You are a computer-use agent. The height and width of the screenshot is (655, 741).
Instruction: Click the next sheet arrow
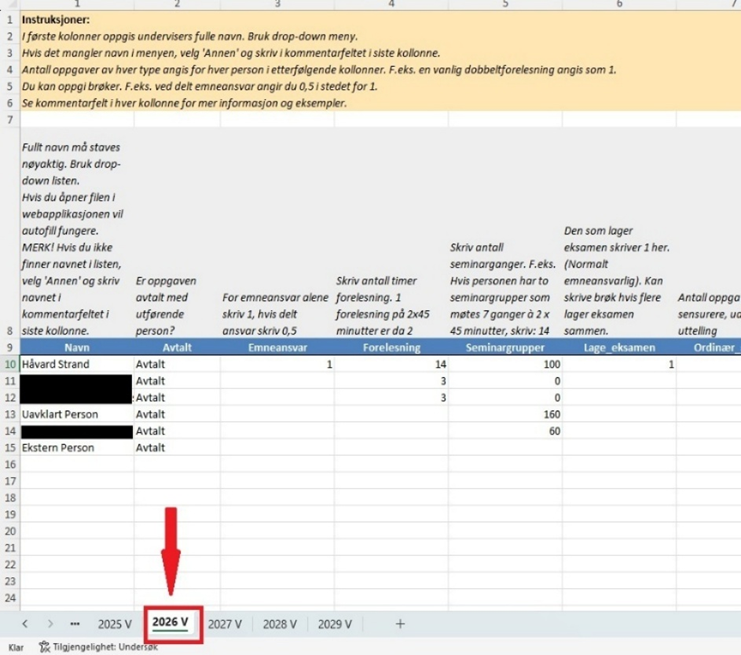coord(50,624)
